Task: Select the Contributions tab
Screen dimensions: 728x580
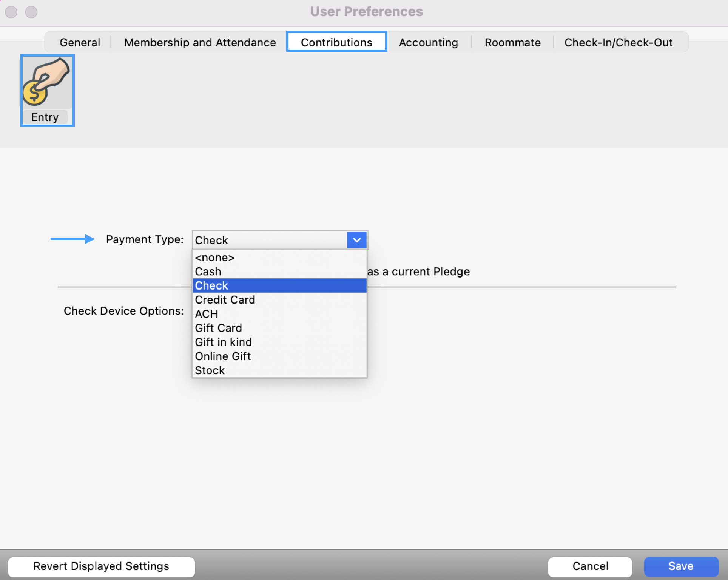Action: (336, 42)
